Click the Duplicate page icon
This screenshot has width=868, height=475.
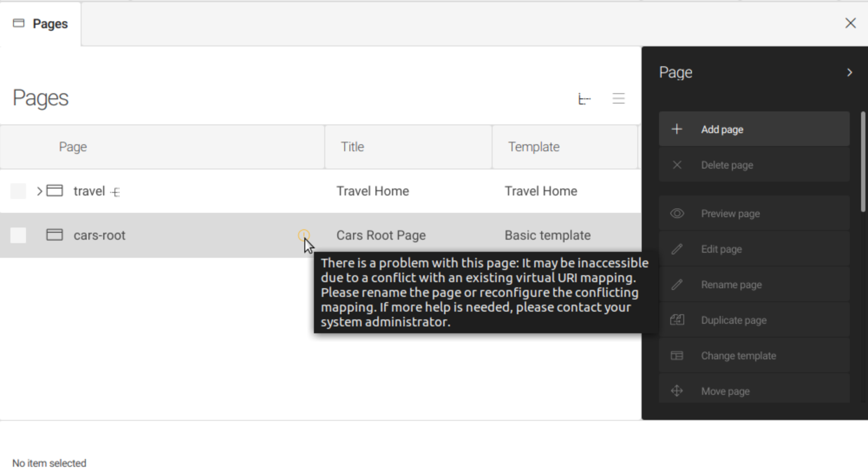(677, 320)
